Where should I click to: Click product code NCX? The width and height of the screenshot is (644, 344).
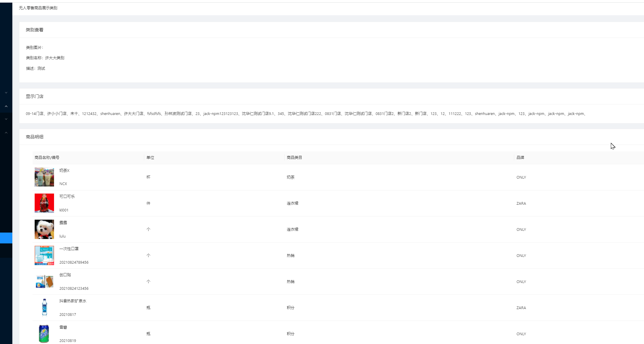(63, 184)
